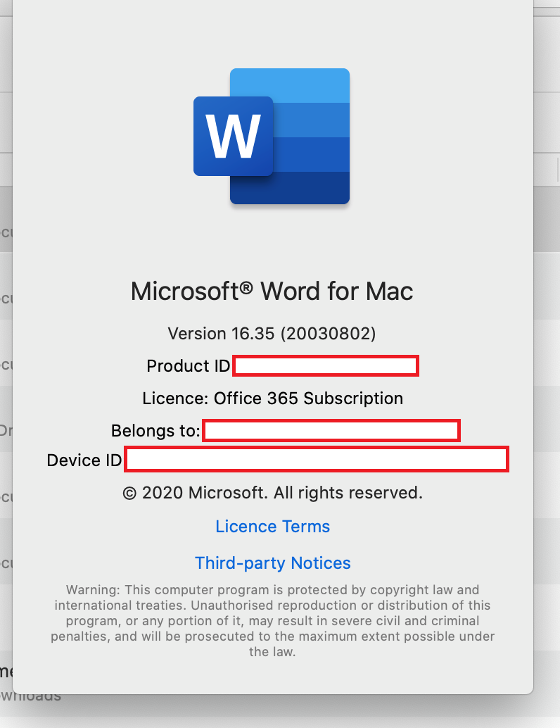Click the copyright Warning paragraph
The width and height of the screenshot is (560, 728).
pos(272,621)
